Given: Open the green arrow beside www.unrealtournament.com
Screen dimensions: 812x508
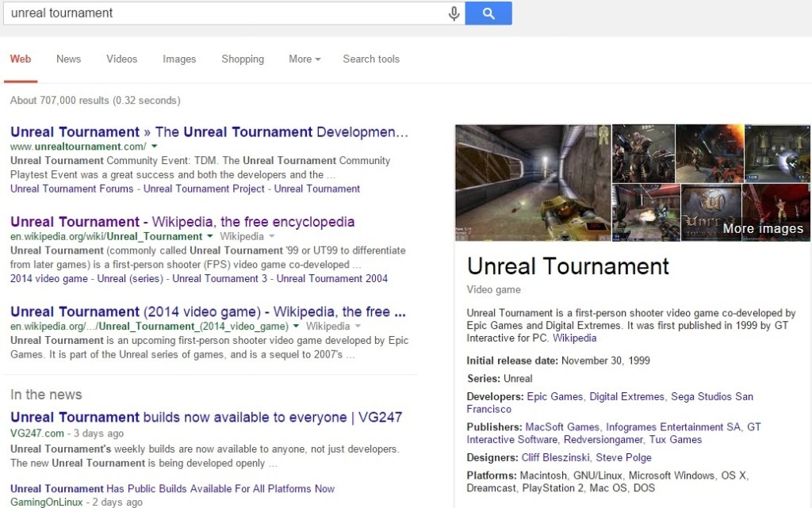Looking at the screenshot, I should point(155,147).
